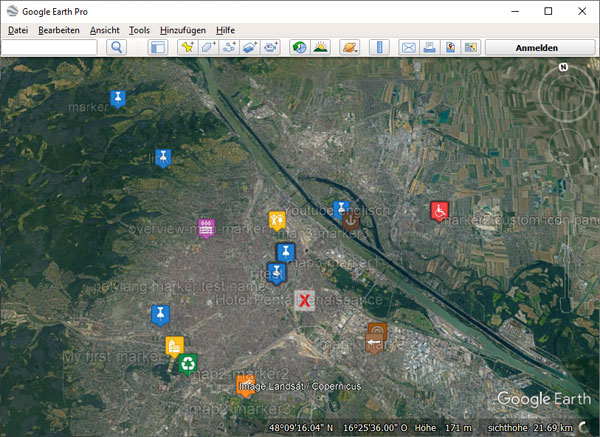Click the N north compass indicator
The height and width of the screenshot is (437, 600).
563,67
